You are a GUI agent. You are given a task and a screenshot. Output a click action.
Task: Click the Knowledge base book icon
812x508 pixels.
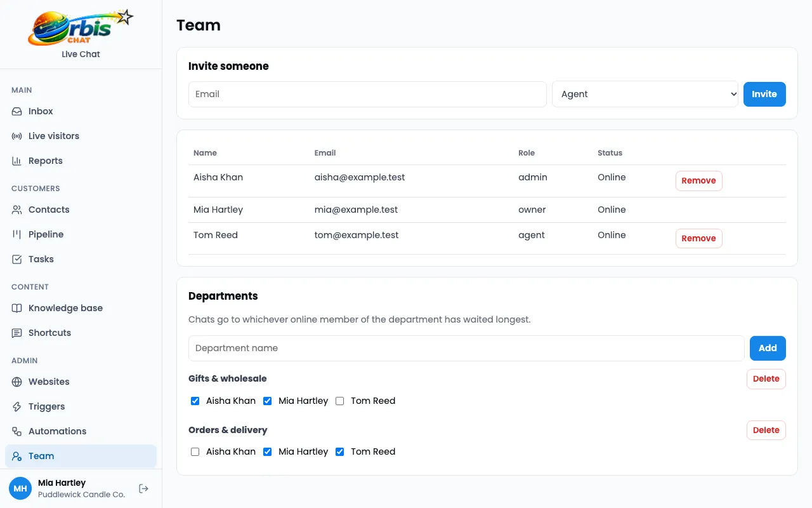coord(17,308)
